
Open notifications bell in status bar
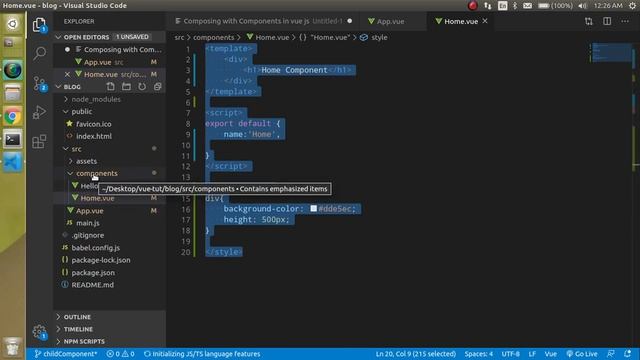point(628,354)
